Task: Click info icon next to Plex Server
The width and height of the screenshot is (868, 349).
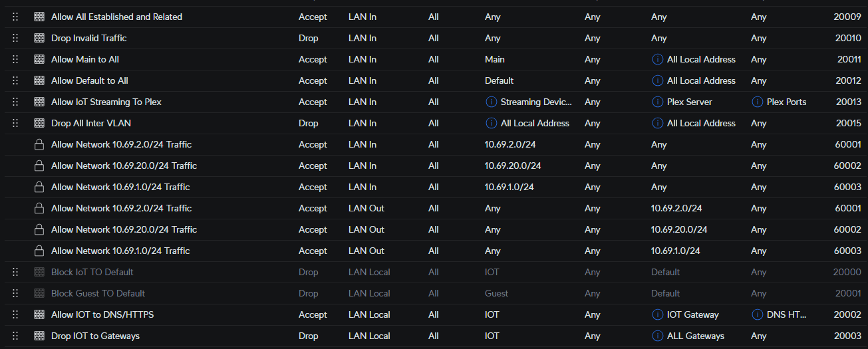Action: coord(657,102)
